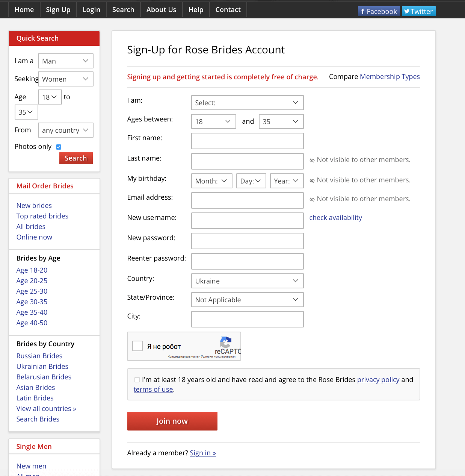Open the New brides link
The image size is (465, 476).
pos(34,206)
